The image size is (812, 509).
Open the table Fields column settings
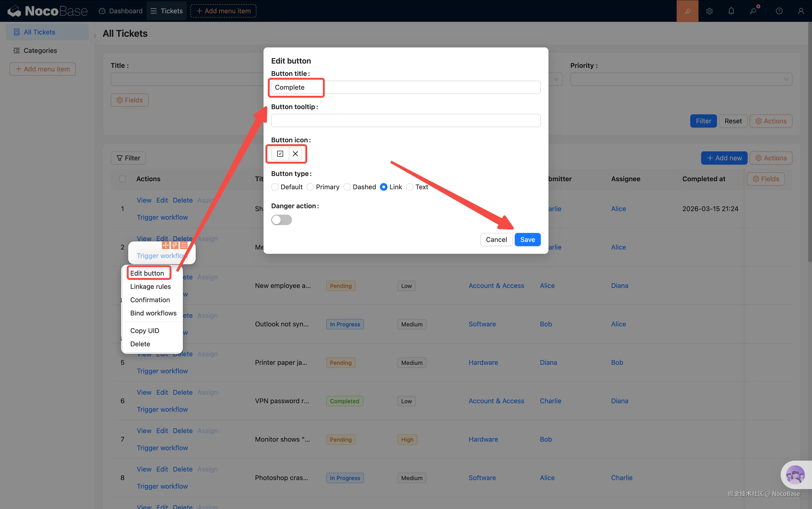tap(765, 179)
